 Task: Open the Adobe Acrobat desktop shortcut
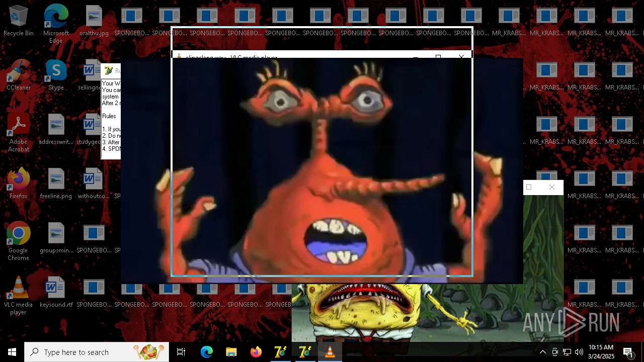(x=19, y=133)
